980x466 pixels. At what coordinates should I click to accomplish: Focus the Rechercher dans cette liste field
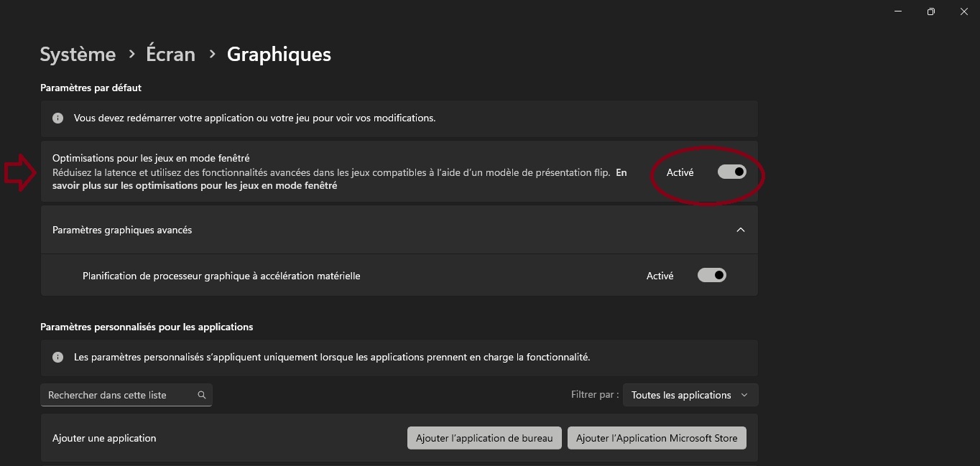tap(119, 395)
